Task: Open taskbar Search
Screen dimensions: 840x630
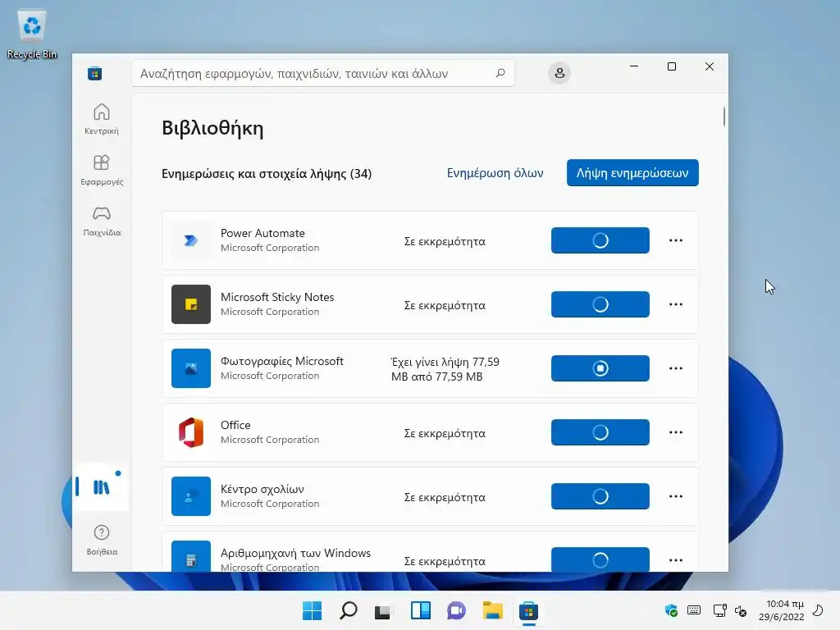Action: [348, 610]
